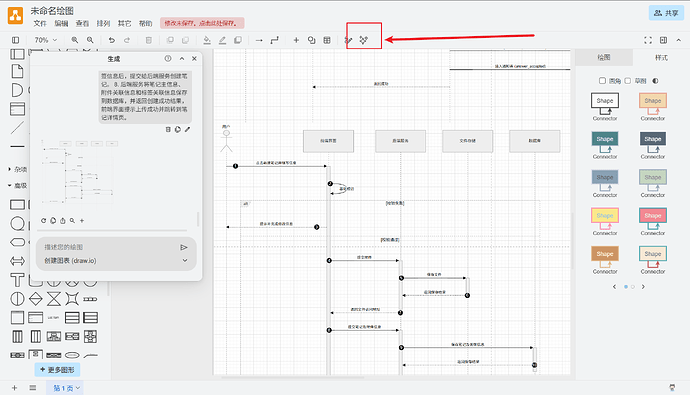Viewport: 690px width, 395px height.
Task: Switch to the 绘图 tab
Action: tap(604, 58)
